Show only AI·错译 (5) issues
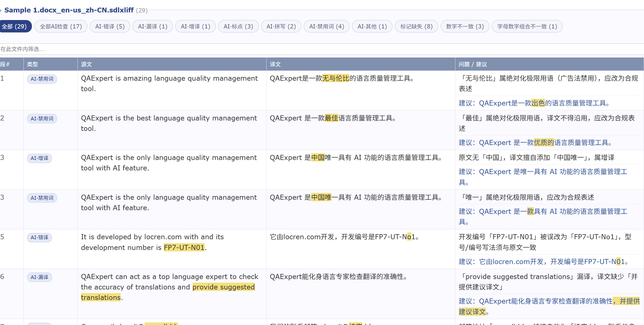Viewport: 644px width, 325px height. (110, 27)
